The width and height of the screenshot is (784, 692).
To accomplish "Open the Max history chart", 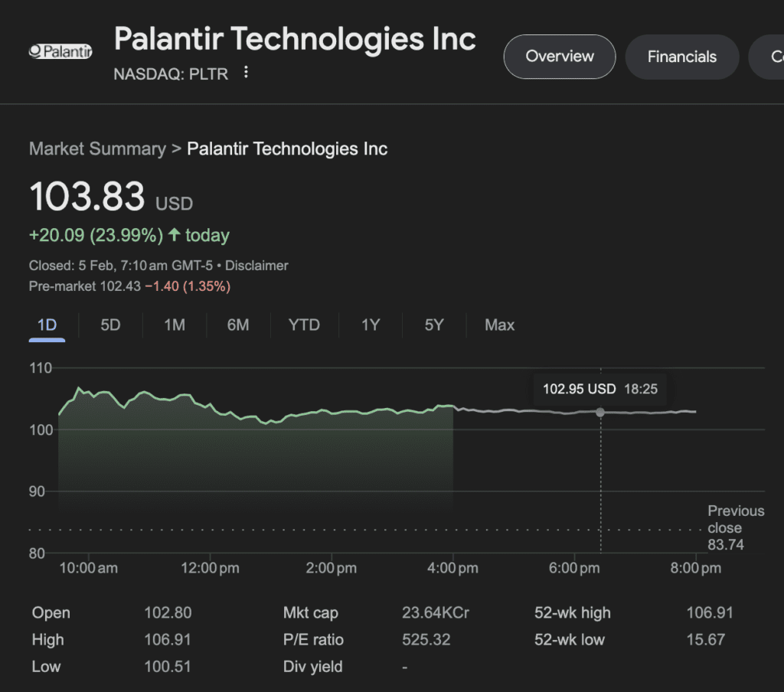I will point(499,325).
